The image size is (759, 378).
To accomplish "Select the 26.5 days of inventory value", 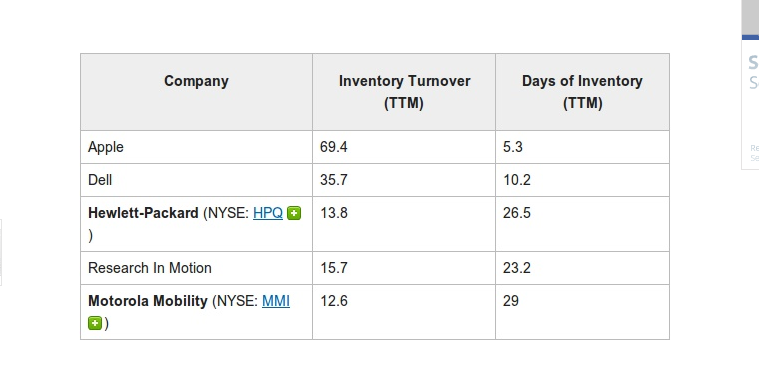I will 516,213.
